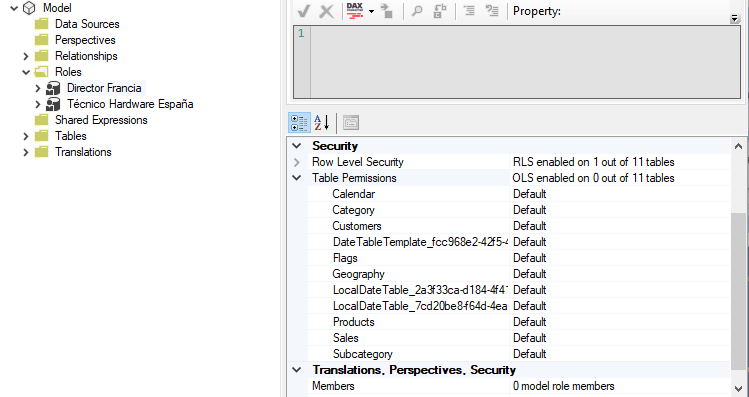Click property grid scrollbar down arrow

(x=738, y=388)
